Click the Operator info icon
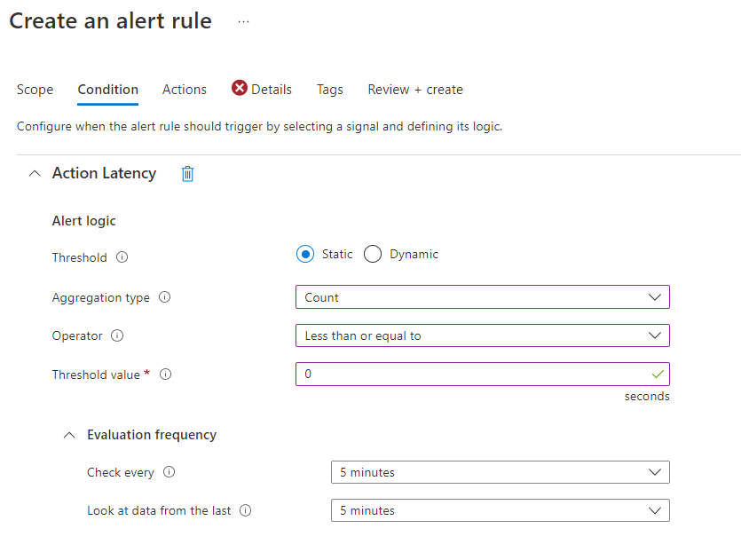 click(116, 335)
